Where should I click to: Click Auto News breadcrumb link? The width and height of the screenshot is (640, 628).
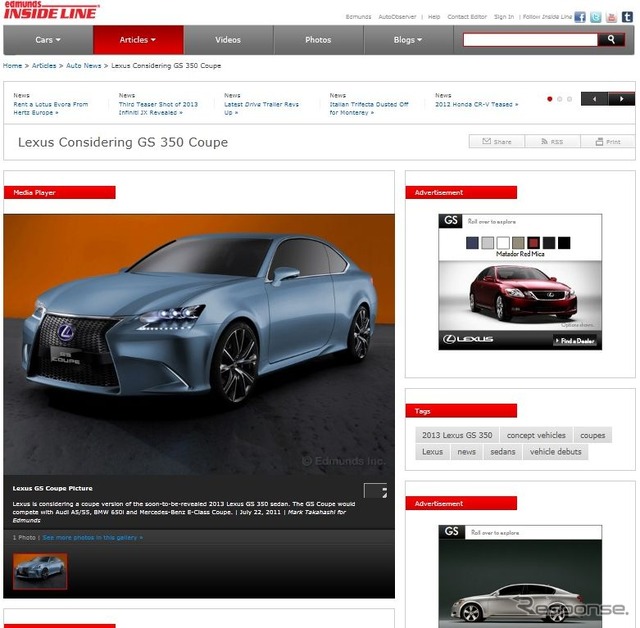[x=83, y=65]
